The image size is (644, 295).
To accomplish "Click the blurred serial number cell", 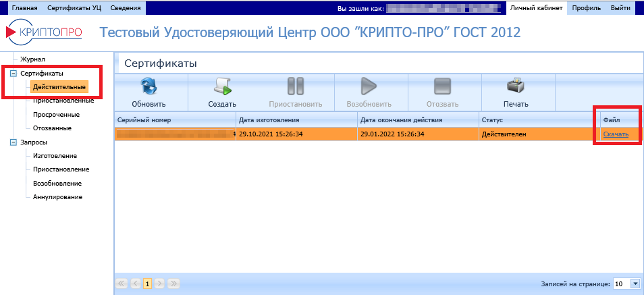I will coord(175,134).
